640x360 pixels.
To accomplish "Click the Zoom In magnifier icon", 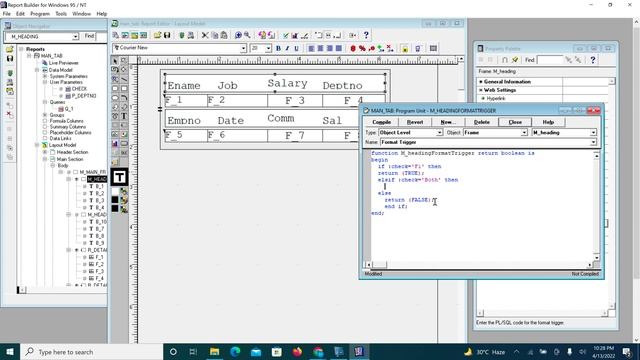I will point(238,36).
